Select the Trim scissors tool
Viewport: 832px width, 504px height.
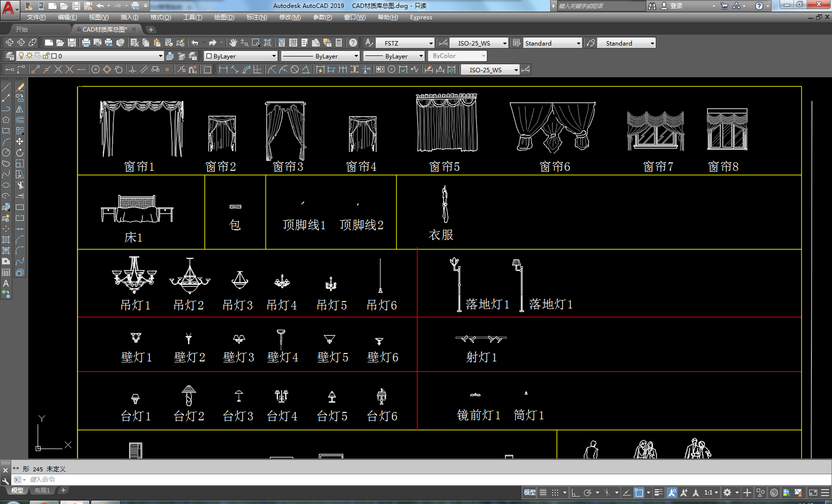pyautogui.click(x=20, y=185)
